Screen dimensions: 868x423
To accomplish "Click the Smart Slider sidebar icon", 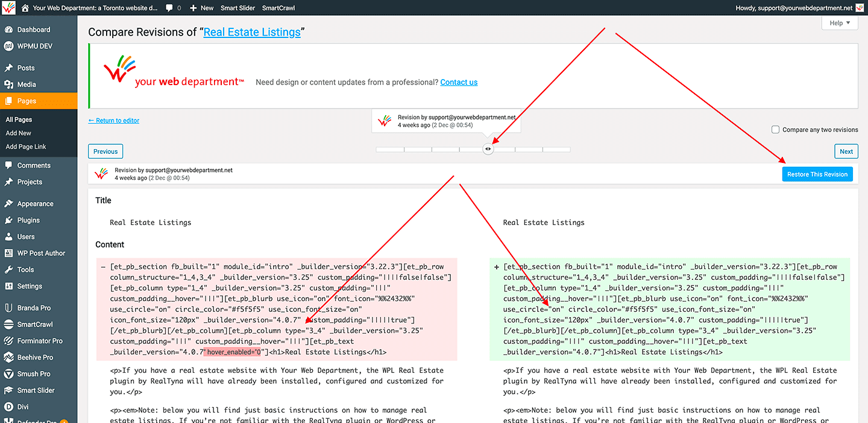I will click(8, 390).
